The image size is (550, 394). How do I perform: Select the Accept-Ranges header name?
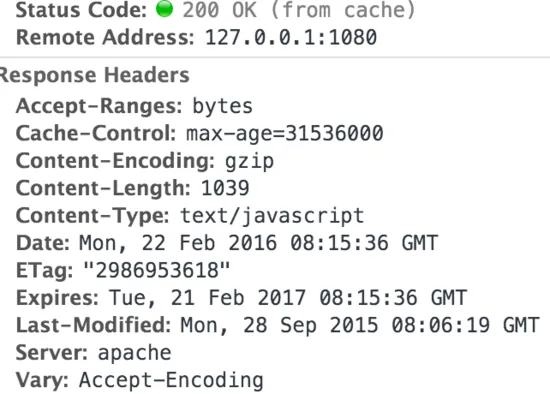click(x=99, y=106)
